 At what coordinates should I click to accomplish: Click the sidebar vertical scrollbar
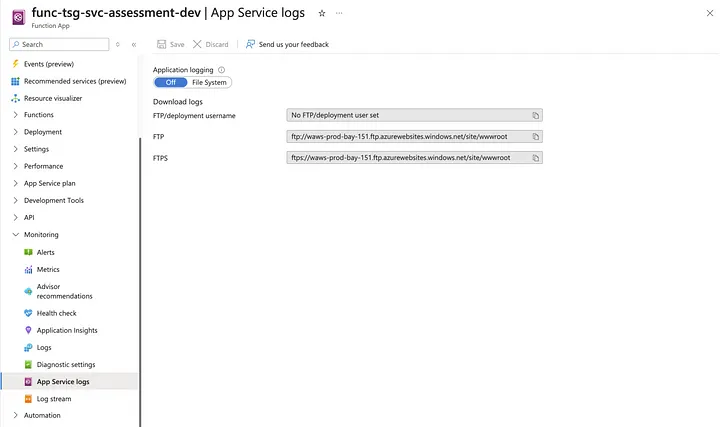[x=140, y=282]
